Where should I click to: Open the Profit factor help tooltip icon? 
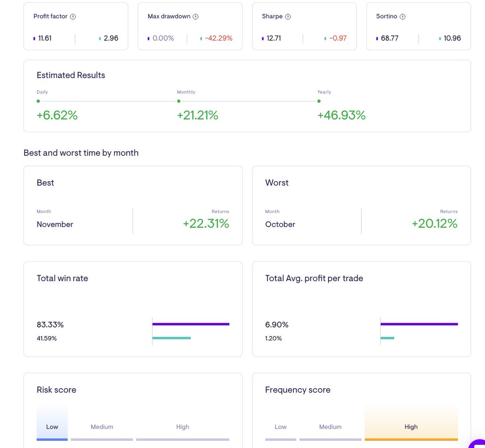[x=73, y=17]
